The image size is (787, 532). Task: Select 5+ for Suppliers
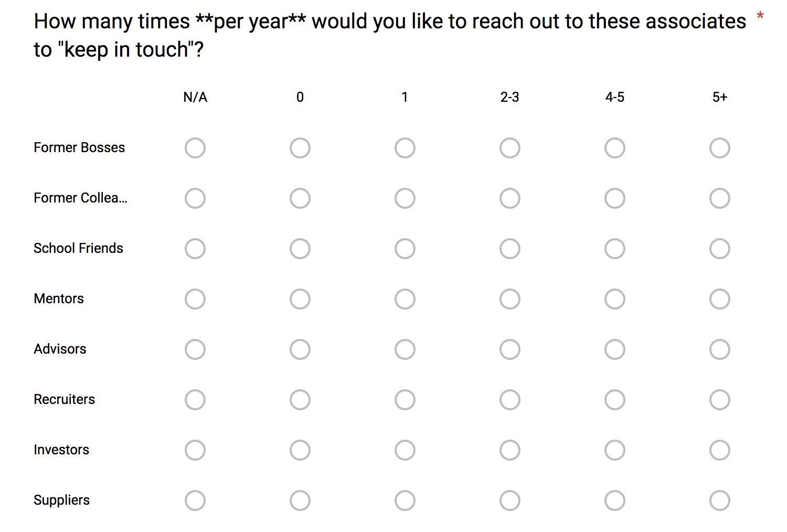tap(720, 501)
